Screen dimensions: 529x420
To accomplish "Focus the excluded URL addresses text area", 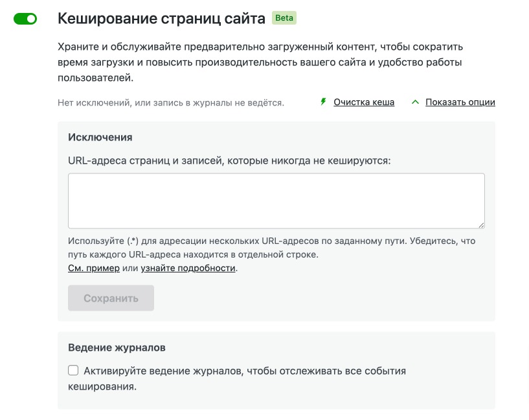I will click(x=276, y=201).
